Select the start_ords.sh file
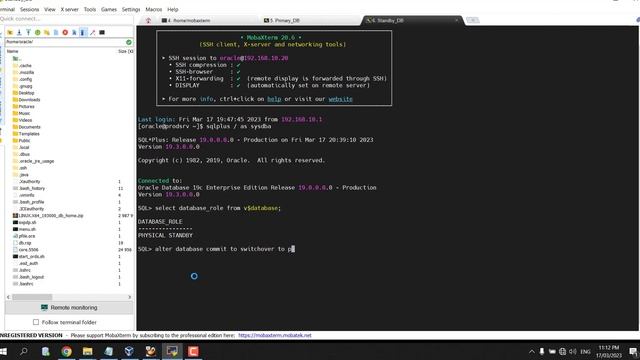 (x=32, y=256)
